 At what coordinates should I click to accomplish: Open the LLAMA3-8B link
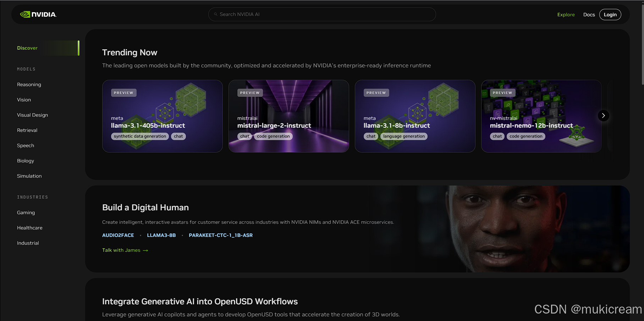(161, 235)
